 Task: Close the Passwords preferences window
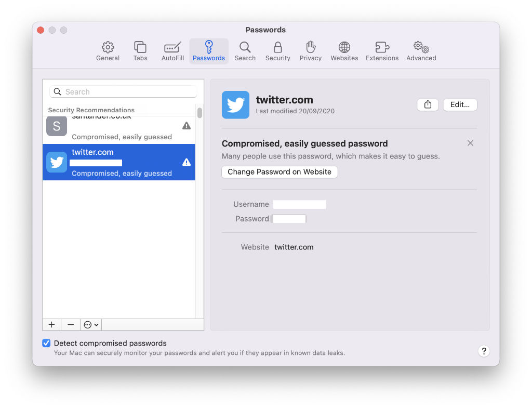pyautogui.click(x=41, y=30)
